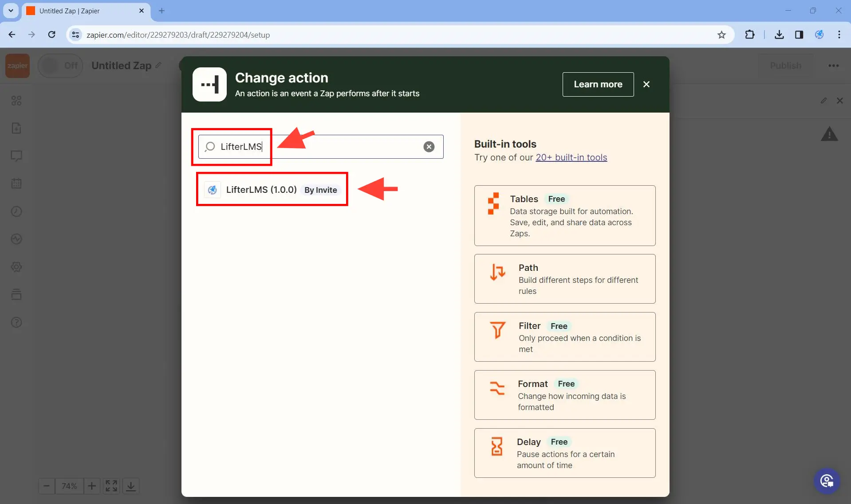
Task: Open the Zap details file sidebar icon
Action: (x=16, y=128)
